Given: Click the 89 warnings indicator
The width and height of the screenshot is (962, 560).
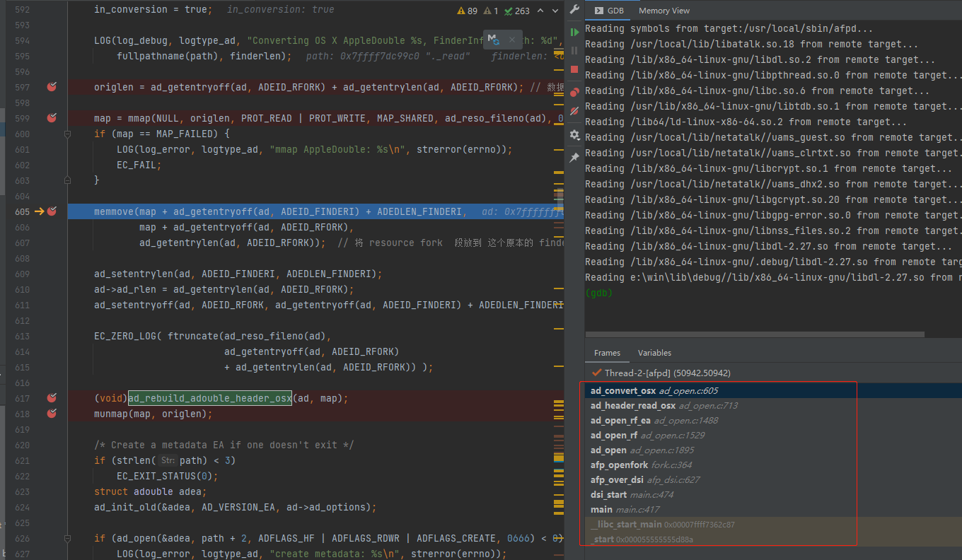Looking at the screenshot, I should [468, 11].
